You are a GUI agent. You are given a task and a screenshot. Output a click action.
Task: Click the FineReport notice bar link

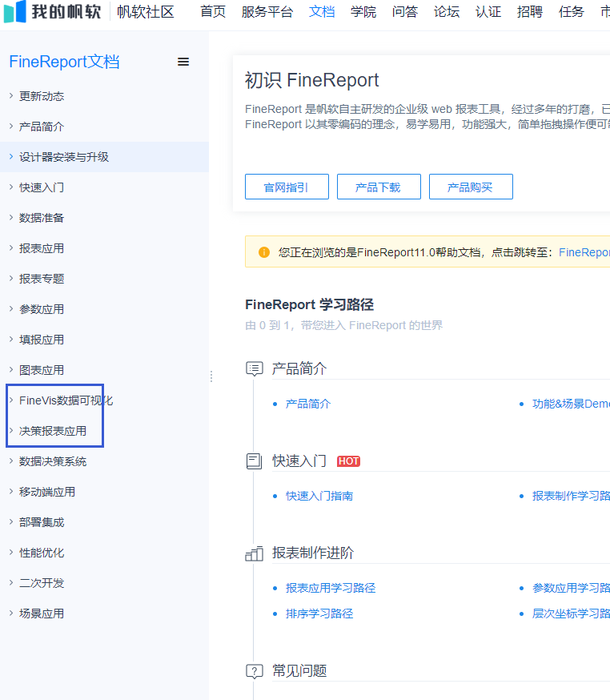click(584, 252)
